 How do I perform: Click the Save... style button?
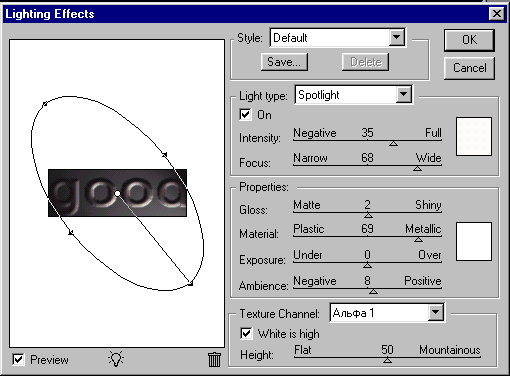pyautogui.click(x=284, y=62)
